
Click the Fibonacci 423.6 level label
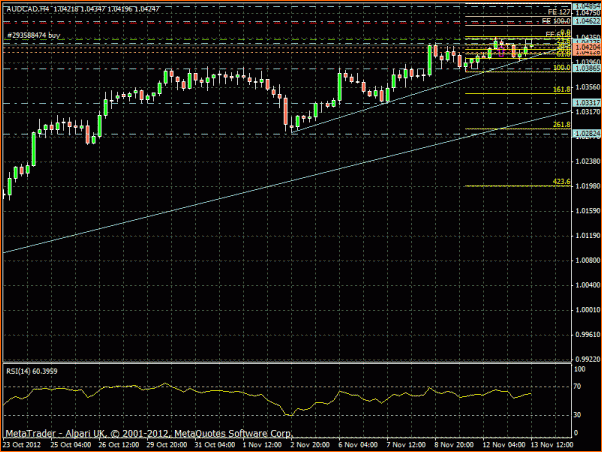pyautogui.click(x=562, y=182)
